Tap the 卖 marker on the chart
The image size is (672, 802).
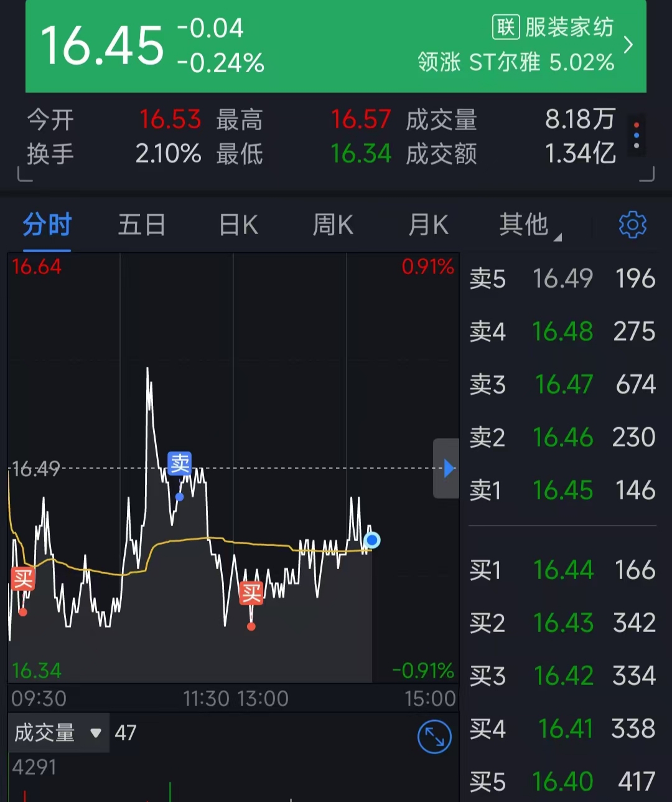tap(180, 463)
